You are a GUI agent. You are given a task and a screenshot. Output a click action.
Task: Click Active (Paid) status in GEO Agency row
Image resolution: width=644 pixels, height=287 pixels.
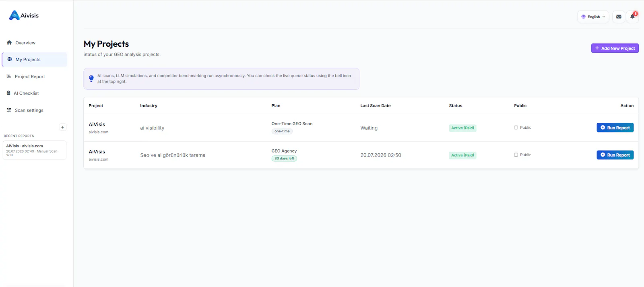(462, 155)
